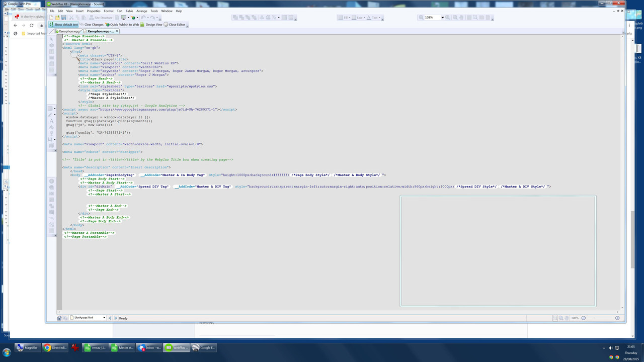This screenshot has width=644, height=362.
Task: Expand the preview in browser dropdown arrow
Action: 128,18
